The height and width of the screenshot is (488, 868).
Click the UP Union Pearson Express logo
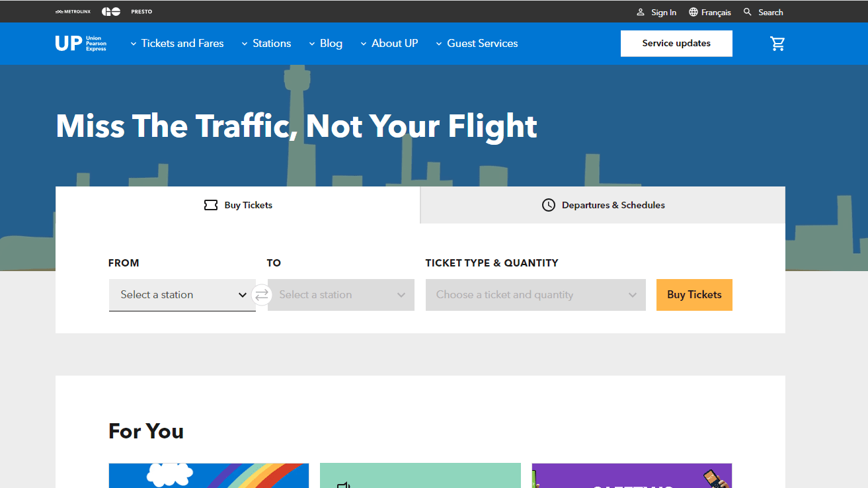pos(81,44)
